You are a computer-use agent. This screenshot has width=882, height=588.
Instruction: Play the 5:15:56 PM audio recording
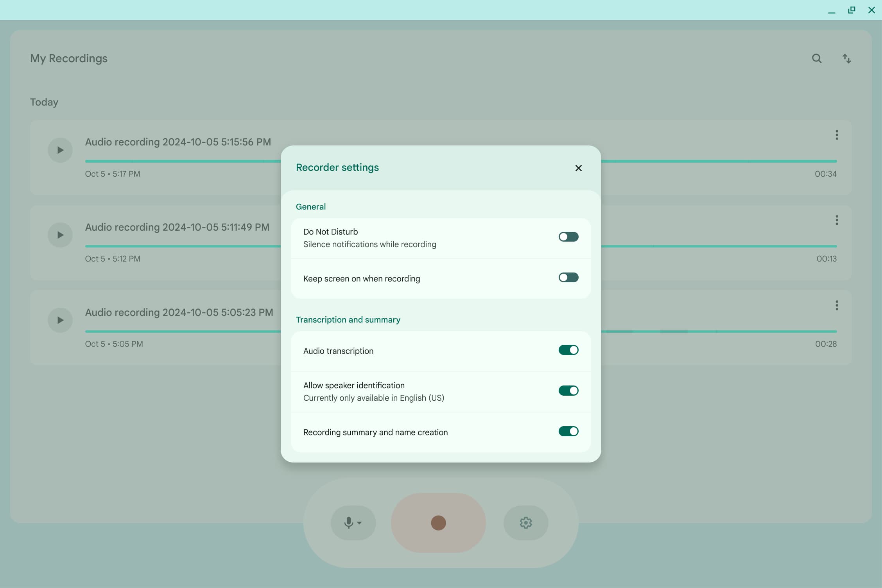coord(60,150)
